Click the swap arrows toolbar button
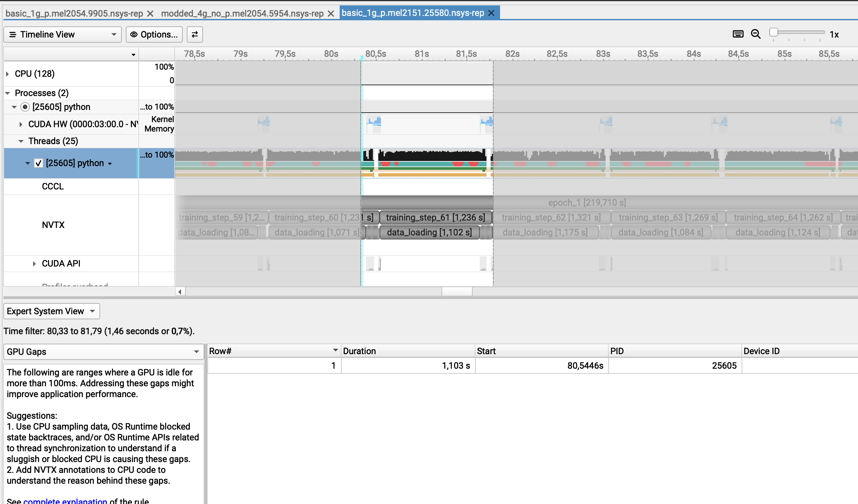This screenshot has height=504, width=858. tap(195, 35)
